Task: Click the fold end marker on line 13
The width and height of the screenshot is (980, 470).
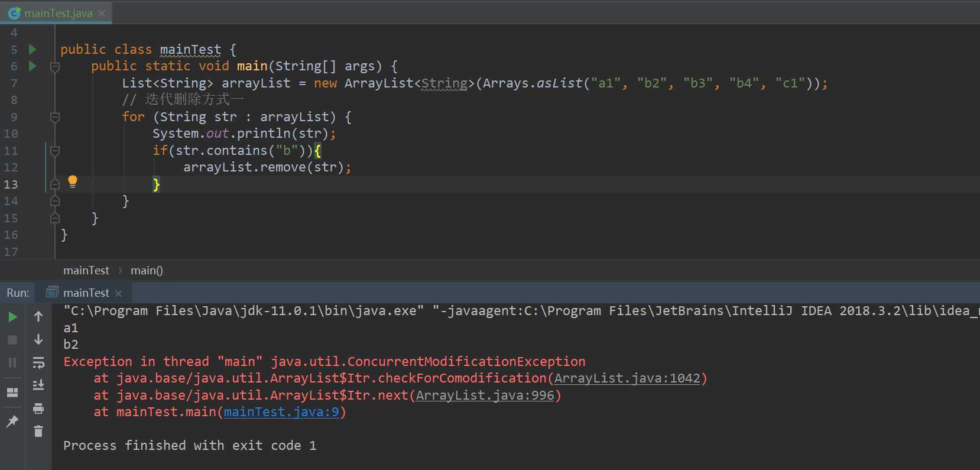Action: [x=55, y=184]
